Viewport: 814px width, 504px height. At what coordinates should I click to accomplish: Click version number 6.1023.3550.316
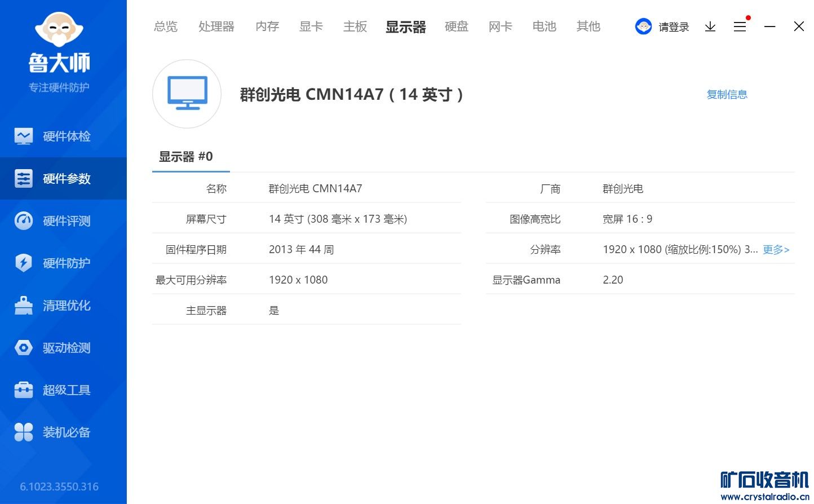point(59,487)
